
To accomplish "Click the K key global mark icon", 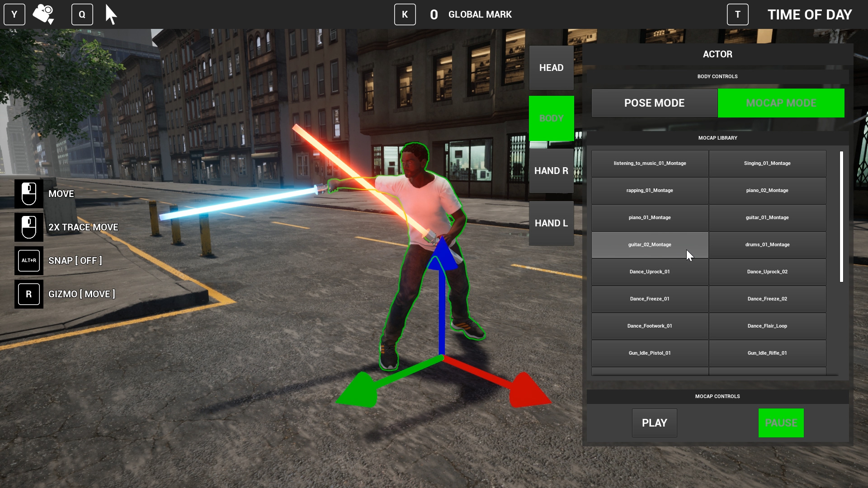I will pyautogui.click(x=405, y=14).
